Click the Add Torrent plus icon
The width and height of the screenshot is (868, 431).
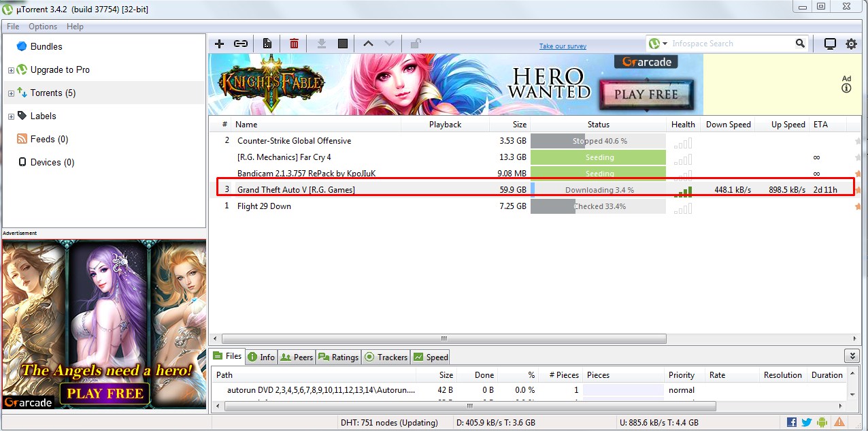219,43
